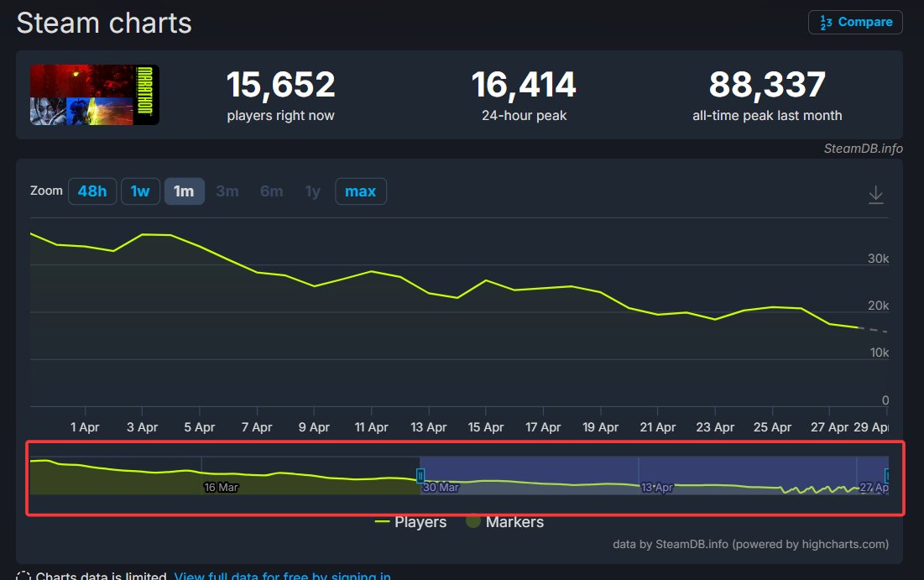This screenshot has height=580, width=924.
Task: Click the Steam charts page title
Action: (x=103, y=22)
